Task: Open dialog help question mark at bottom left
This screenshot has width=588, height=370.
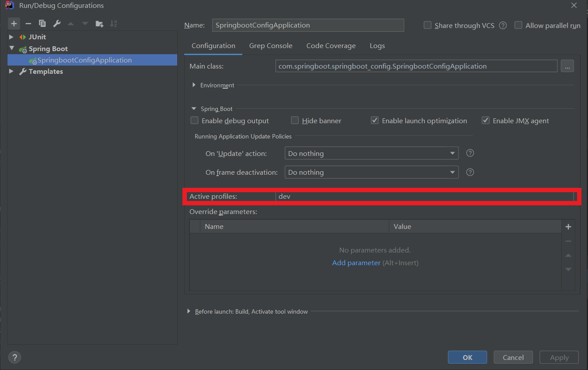Action: (14, 357)
